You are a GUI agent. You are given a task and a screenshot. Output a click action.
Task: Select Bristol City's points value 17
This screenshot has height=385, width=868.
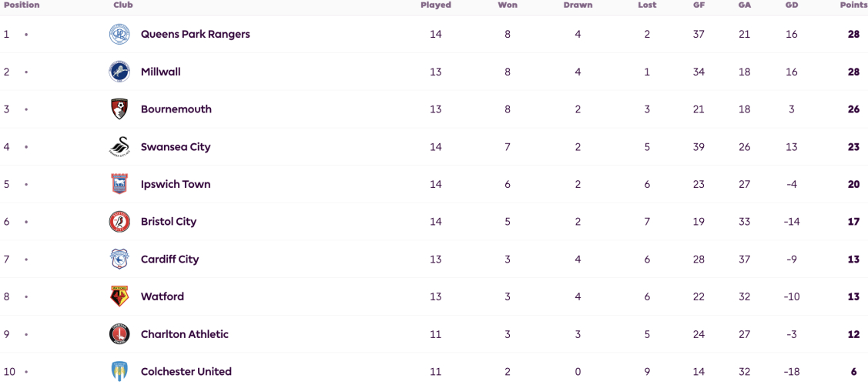(x=853, y=222)
